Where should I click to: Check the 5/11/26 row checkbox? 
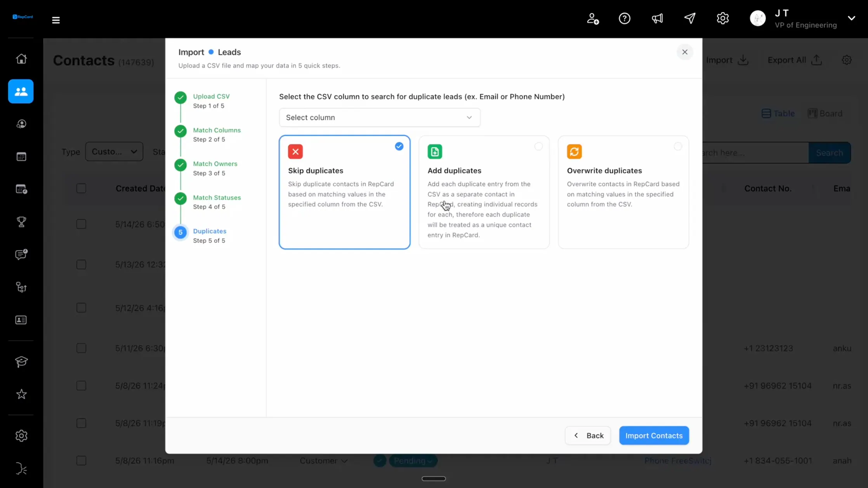point(81,348)
